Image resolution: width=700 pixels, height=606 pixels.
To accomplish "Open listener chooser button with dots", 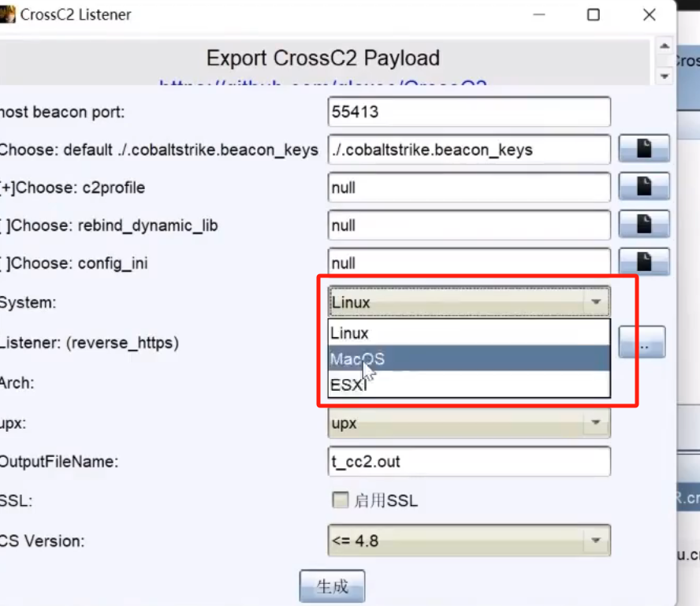I will click(642, 342).
